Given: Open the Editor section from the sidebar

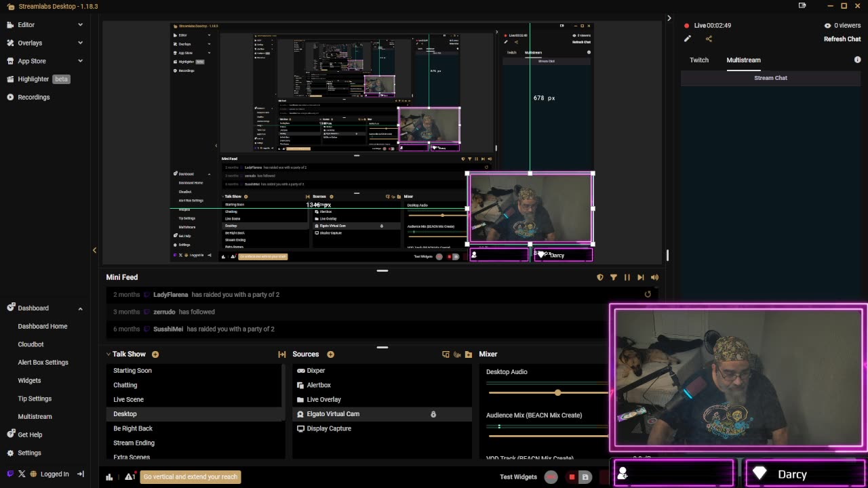Looking at the screenshot, I should [26, 24].
